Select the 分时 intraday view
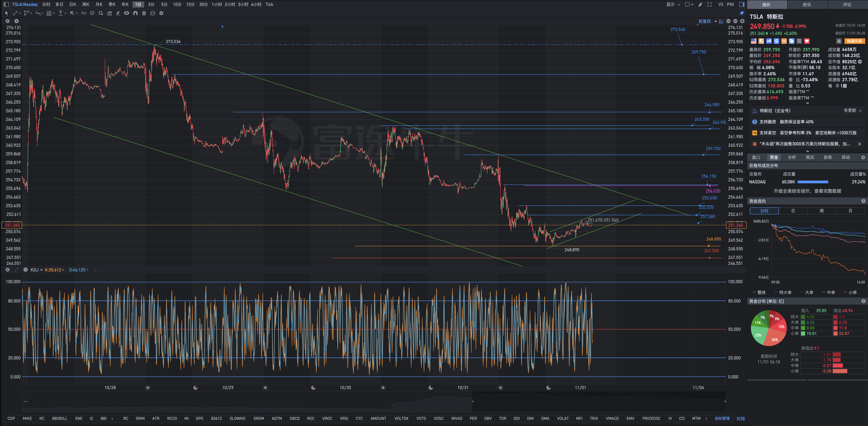Image resolution: width=868 pixels, height=426 pixels. (46, 4)
